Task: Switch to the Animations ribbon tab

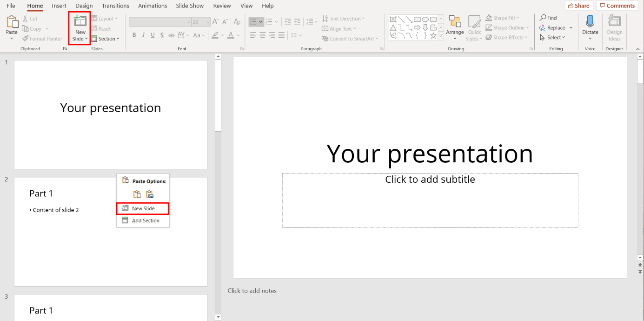Action: (153, 6)
